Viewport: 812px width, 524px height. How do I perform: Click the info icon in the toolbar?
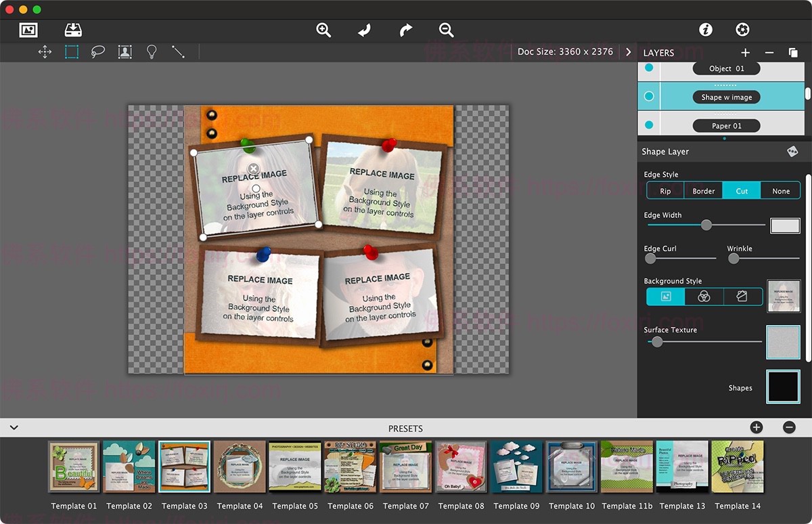coord(707,29)
